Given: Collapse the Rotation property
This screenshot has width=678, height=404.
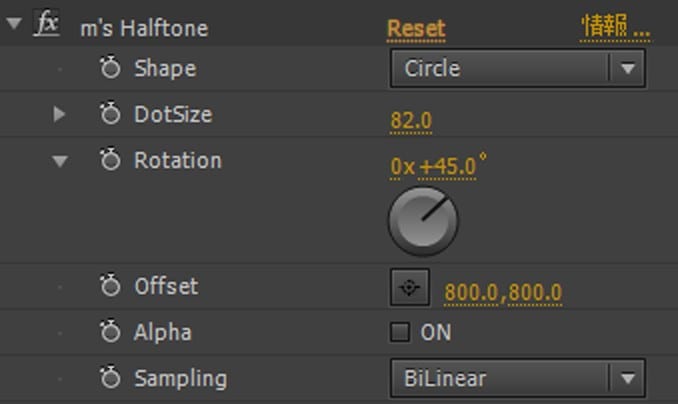Looking at the screenshot, I should click(x=60, y=161).
